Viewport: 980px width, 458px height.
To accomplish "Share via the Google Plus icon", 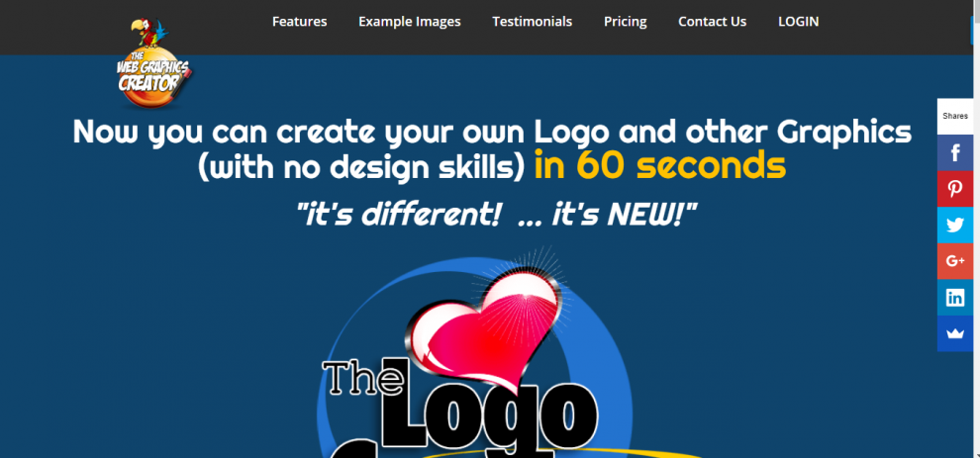I will pyautogui.click(x=955, y=261).
